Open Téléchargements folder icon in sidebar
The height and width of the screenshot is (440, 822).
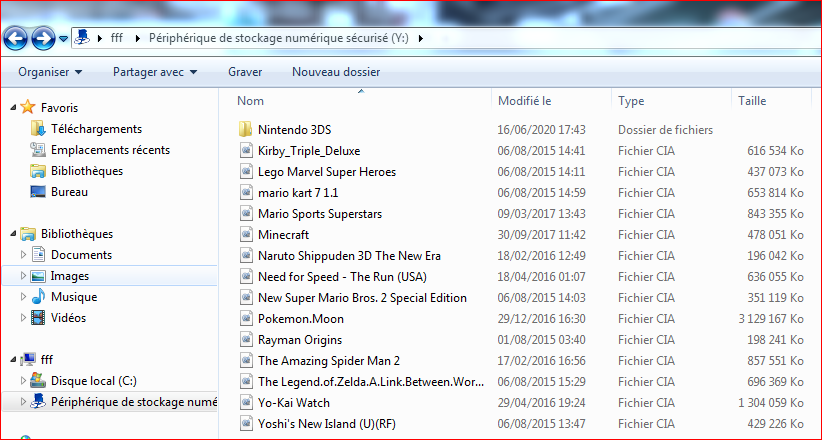tap(38, 128)
